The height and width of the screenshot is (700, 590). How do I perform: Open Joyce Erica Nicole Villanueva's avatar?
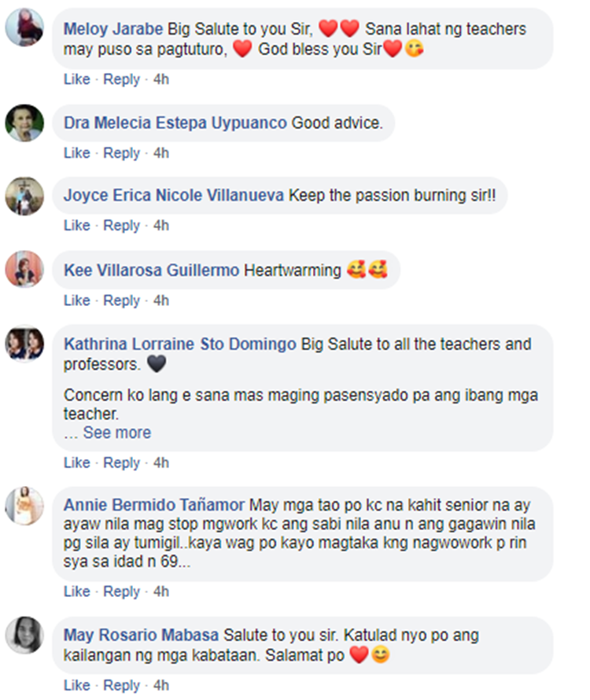coord(24,196)
